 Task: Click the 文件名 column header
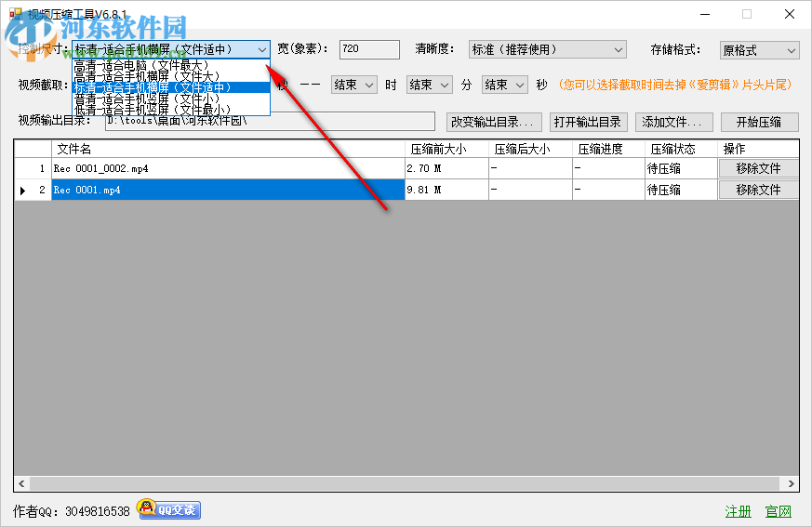(228, 149)
